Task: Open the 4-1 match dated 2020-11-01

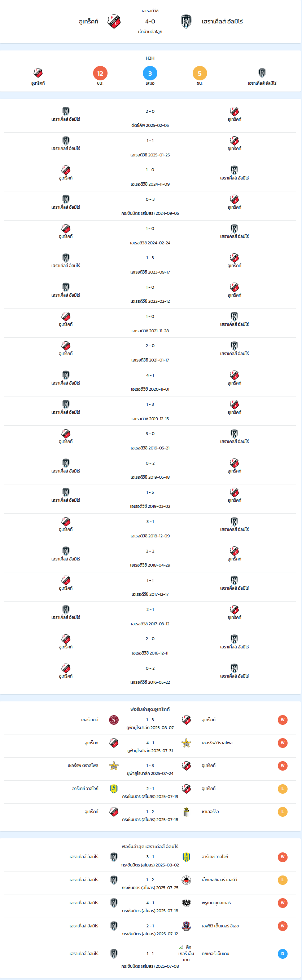Action: coord(150,382)
